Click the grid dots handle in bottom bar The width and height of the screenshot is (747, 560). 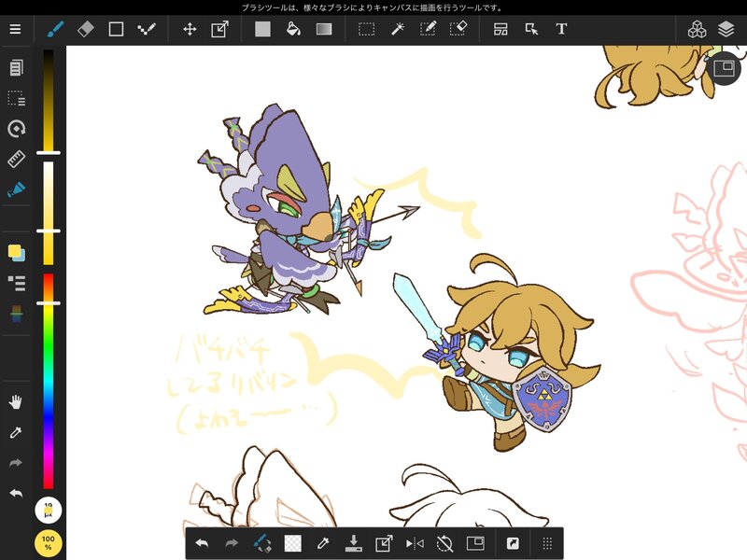pyautogui.click(x=547, y=543)
